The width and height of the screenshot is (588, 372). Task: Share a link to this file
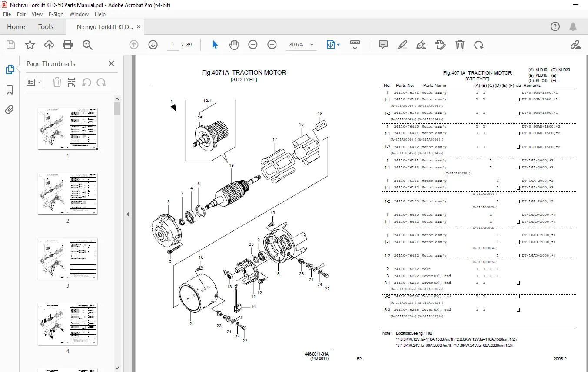click(575, 45)
